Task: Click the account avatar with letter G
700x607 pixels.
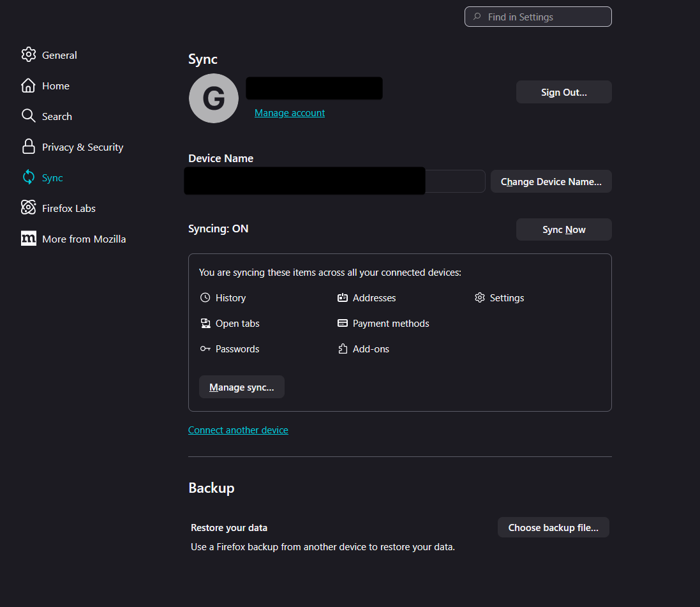Action: click(x=213, y=99)
